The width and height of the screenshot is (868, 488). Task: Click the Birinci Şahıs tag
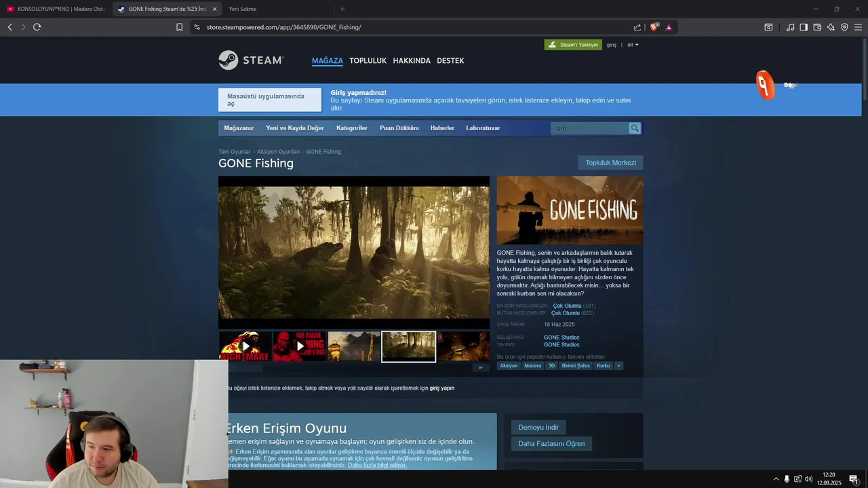point(576,365)
